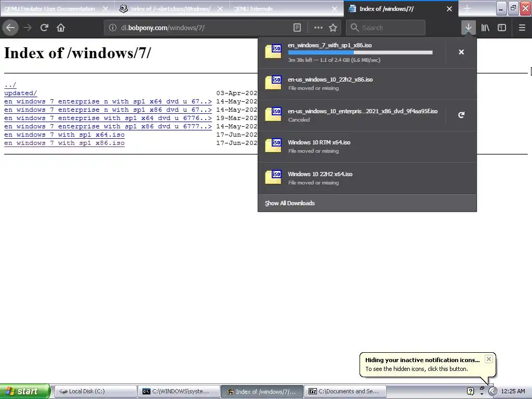Close the QEMU Emulator User Documentation tab
532x399 pixels.
pyautogui.click(x=105, y=9)
